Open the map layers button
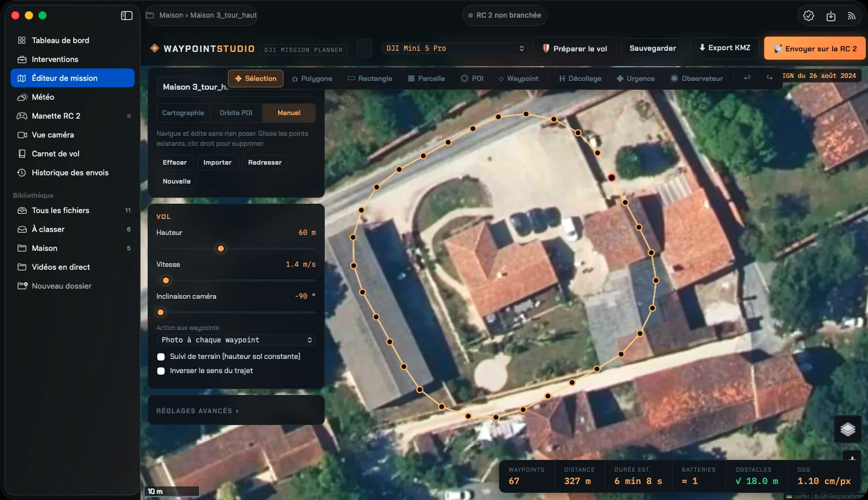This screenshot has width=868, height=500. (x=848, y=429)
